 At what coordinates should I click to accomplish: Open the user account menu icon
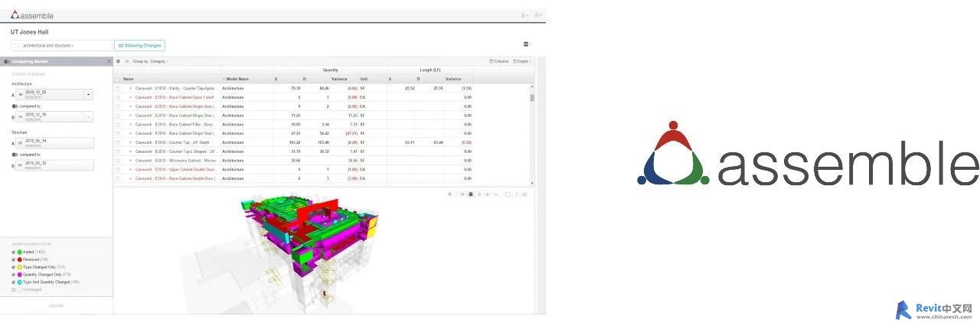tap(524, 15)
